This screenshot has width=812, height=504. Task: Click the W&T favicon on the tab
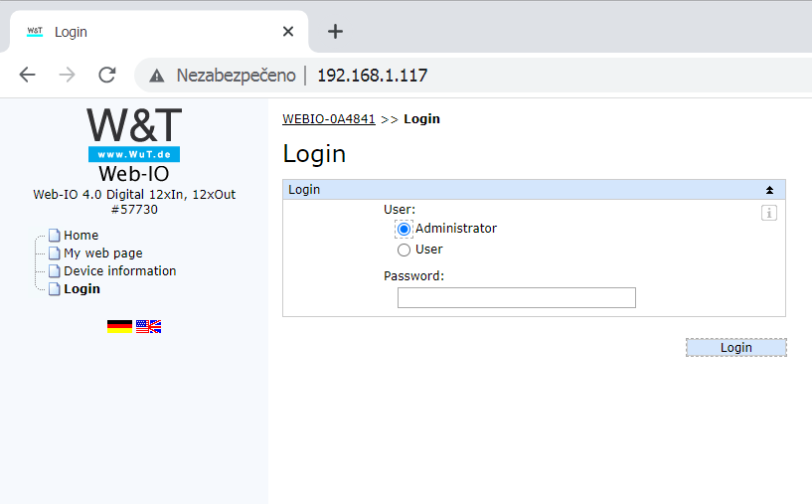(35, 32)
